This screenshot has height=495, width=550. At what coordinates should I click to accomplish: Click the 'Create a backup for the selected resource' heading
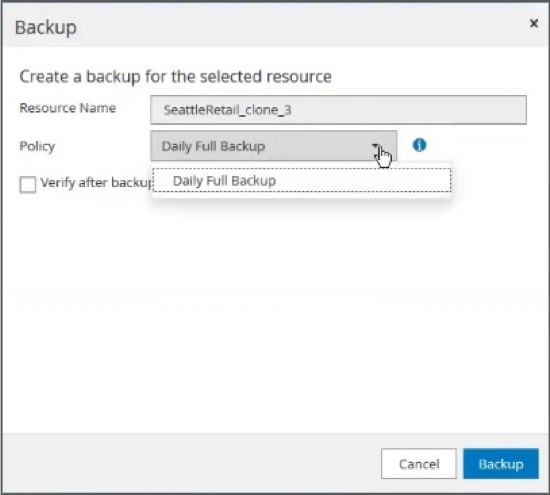pyautogui.click(x=175, y=76)
